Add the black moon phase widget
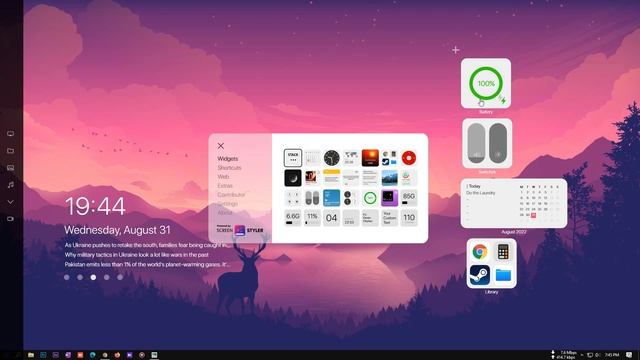 tap(293, 178)
